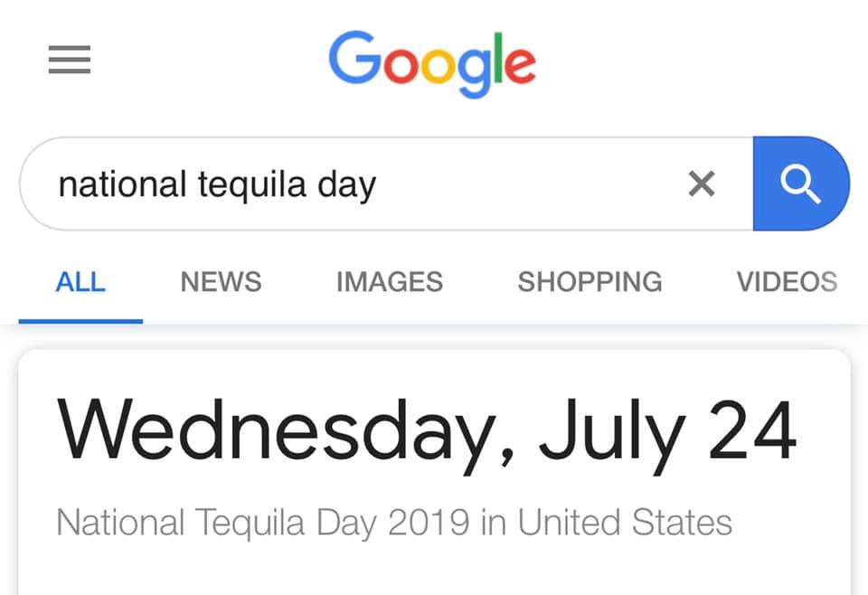Focus the search box containing national tequila day
Image resolution: width=868 pixels, height=595 pixels.
tap(386, 184)
